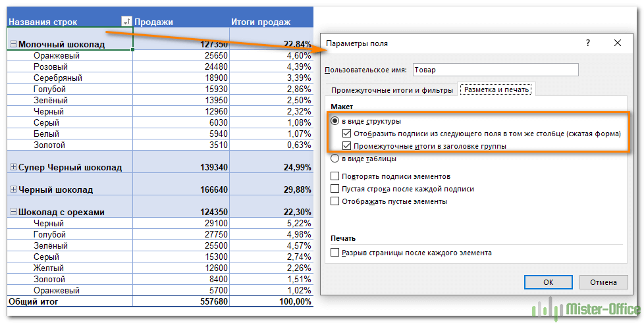Expand the Супер Черный шоколад group
Image resolution: width=644 pixels, height=323 pixels.
[x=13, y=168]
